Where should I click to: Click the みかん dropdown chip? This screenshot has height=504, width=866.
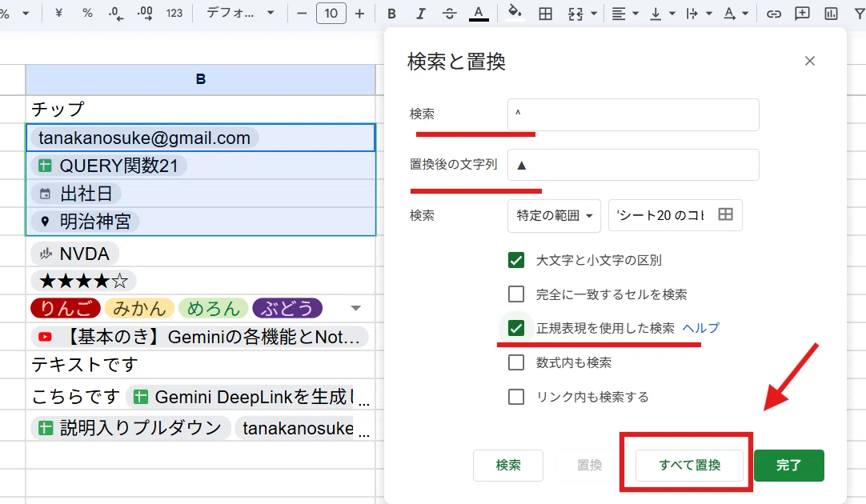[140, 309]
